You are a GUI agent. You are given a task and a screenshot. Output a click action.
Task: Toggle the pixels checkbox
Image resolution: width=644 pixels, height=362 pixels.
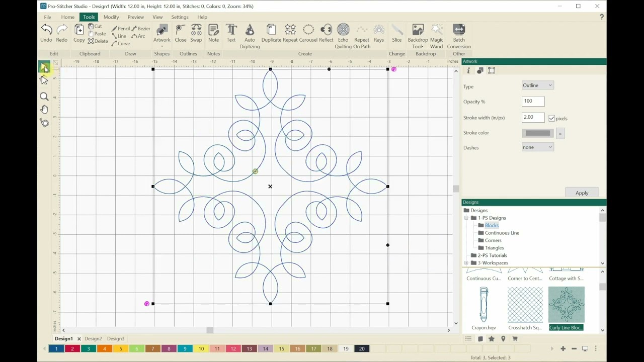coord(552,118)
